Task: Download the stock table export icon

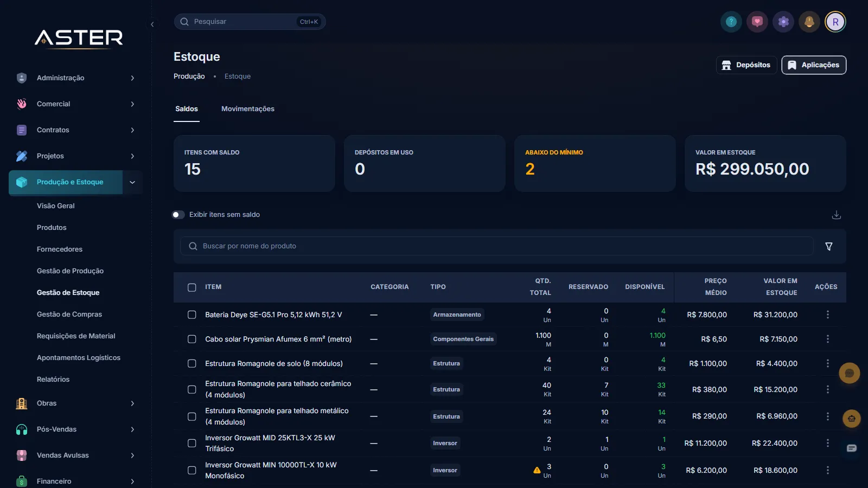Action: [x=837, y=215]
